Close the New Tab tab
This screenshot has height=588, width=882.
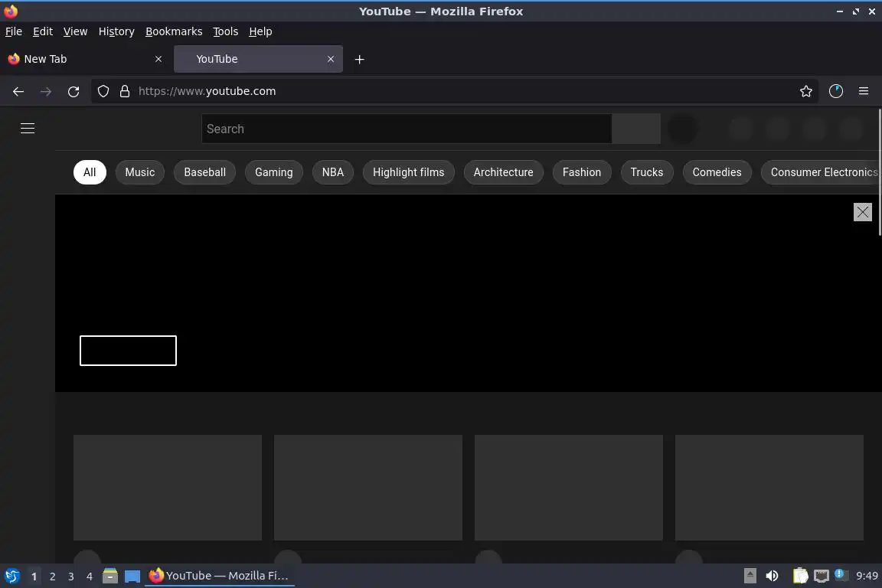point(158,59)
